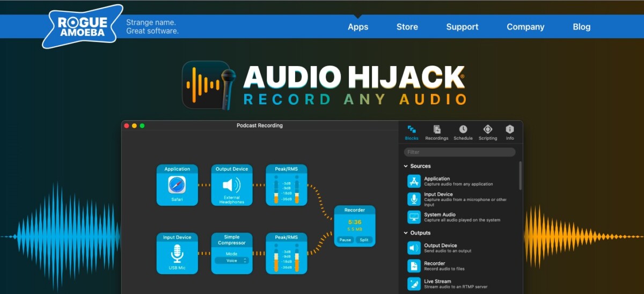Click the 'Input Device' block title on canvas

tap(177, 237)
